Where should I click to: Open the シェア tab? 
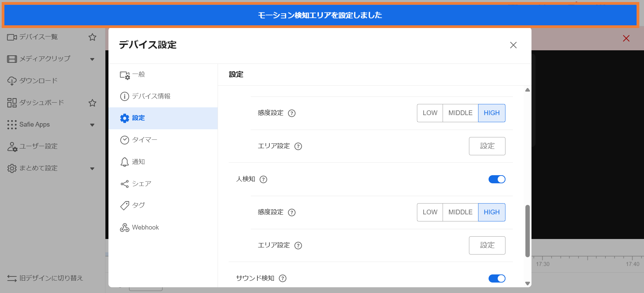coord(163,184)
